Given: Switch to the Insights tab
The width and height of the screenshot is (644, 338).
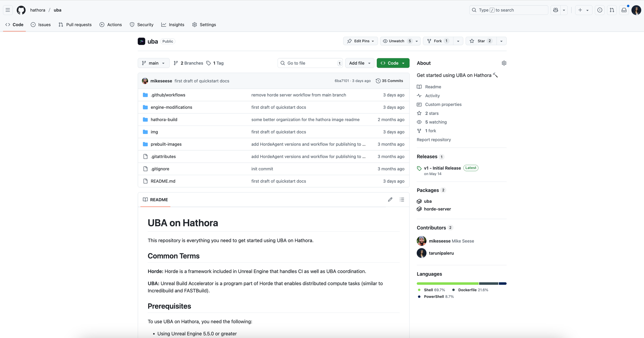Looking at the screenshot, I should (x=173, y=24).
